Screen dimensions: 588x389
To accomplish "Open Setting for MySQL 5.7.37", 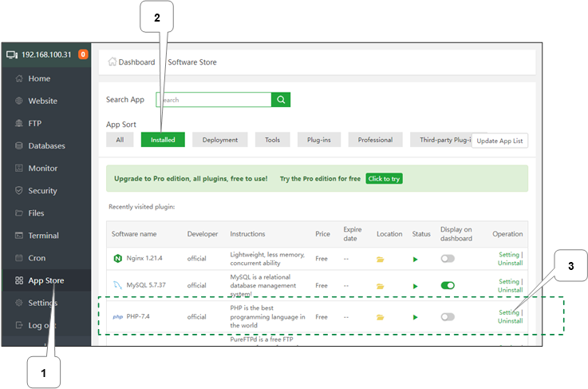I will point(509,281).
